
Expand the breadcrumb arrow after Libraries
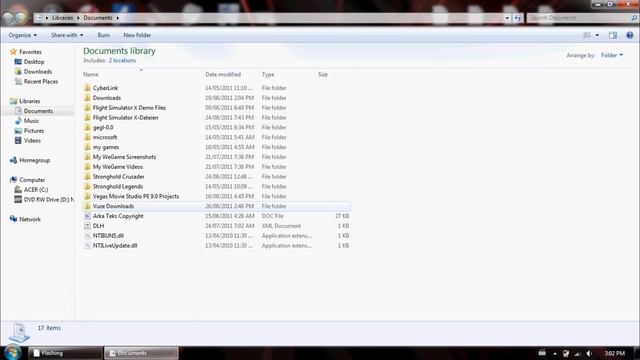click(x=78, y=18)
